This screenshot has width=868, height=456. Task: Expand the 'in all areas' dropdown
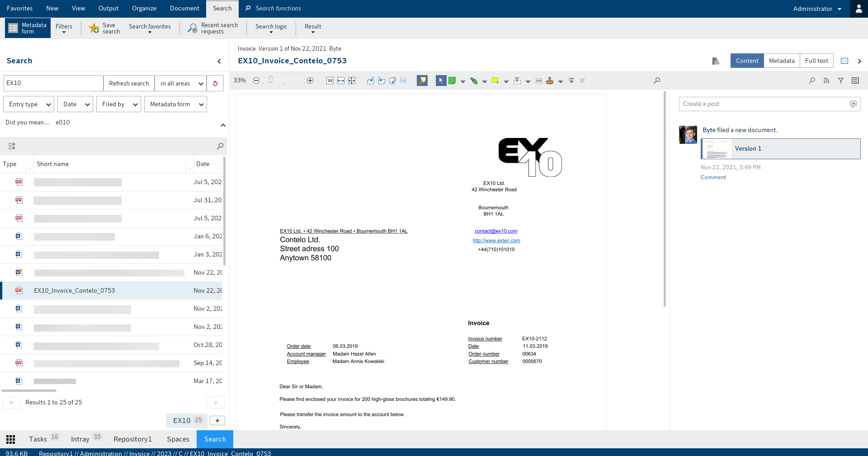(x=180, y=83)
